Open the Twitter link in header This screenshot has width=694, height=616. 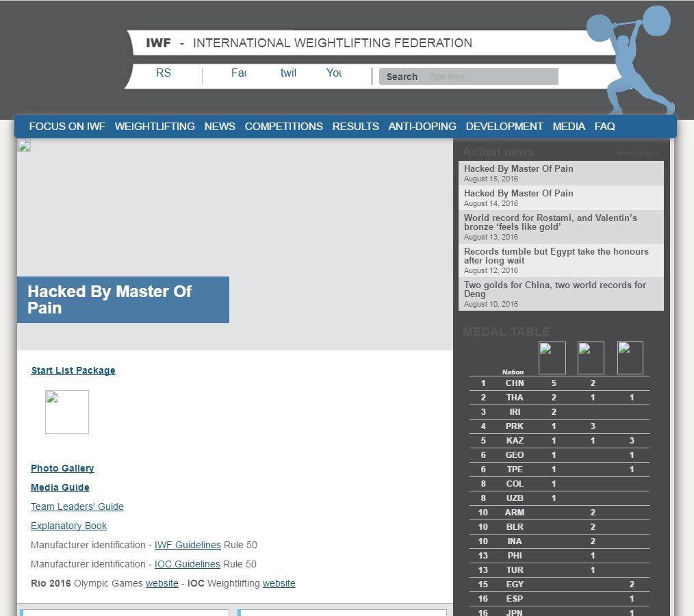[x=288, y=73]
